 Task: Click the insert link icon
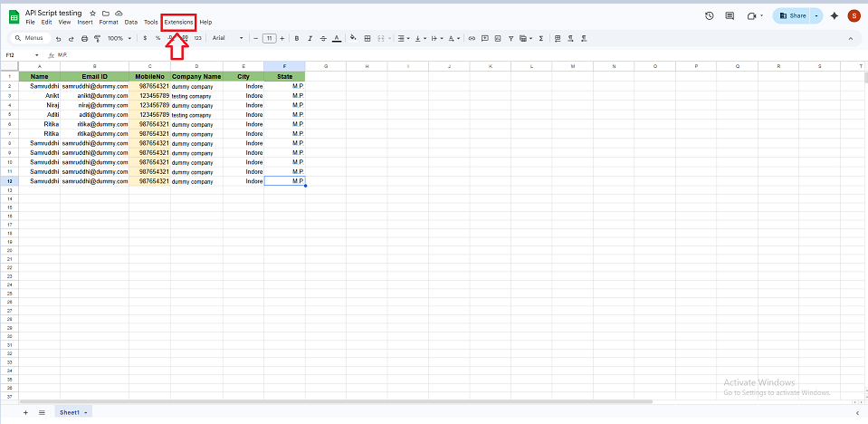click(x=471, y=38)
